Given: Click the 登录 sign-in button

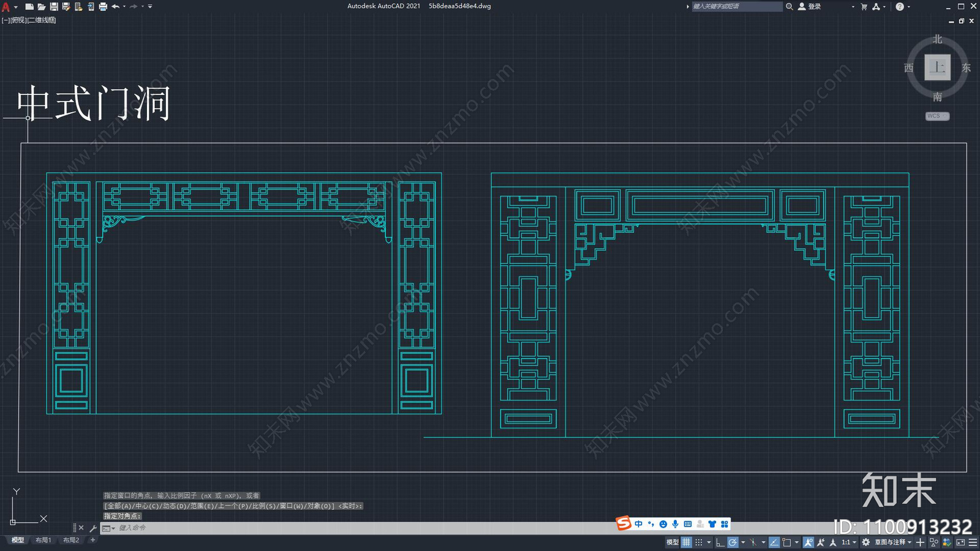Looking at the screenshot, I should tap(810, 6).
